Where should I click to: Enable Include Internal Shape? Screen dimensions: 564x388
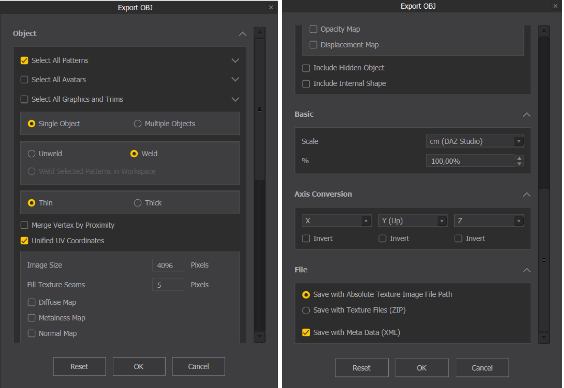[306, 84]
